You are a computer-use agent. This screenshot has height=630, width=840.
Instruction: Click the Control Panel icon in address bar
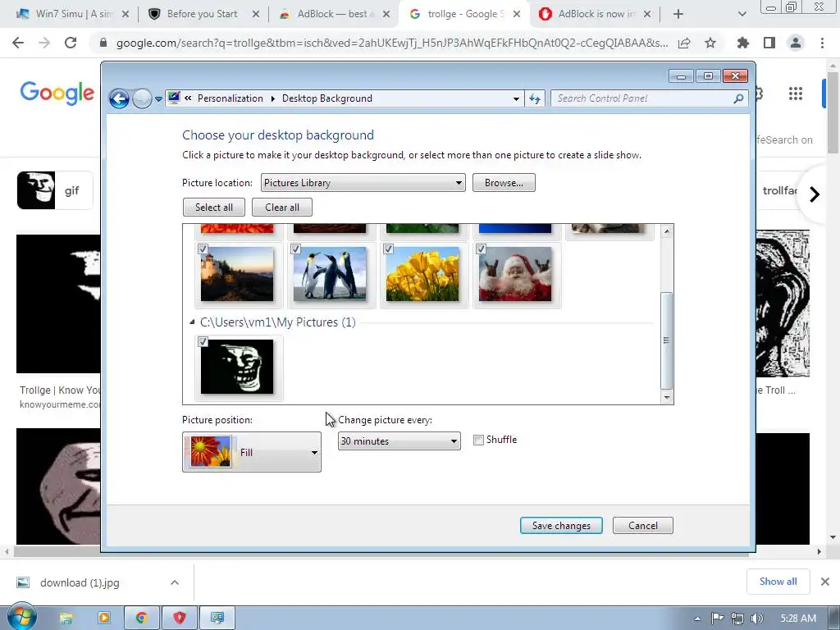pos(174,98)
